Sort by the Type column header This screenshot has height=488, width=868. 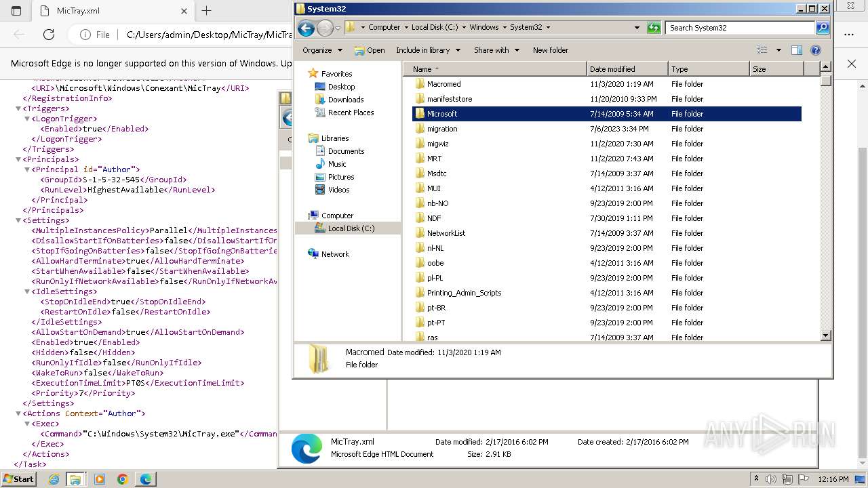709,69
